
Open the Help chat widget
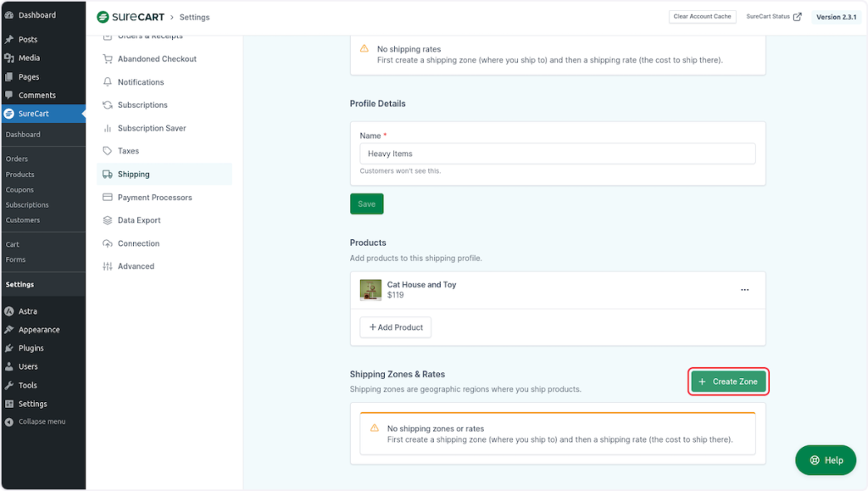tap(826, 460)
